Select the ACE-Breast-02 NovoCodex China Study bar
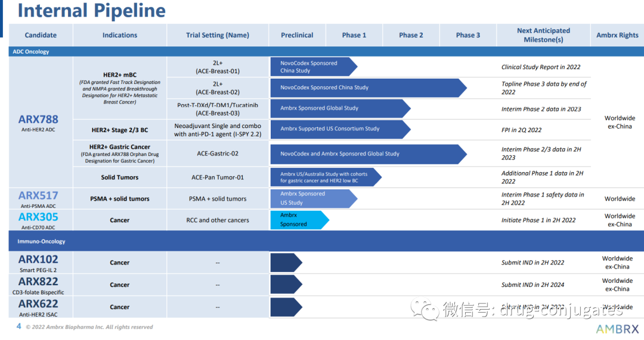644x340 pixels. [369, 88]
